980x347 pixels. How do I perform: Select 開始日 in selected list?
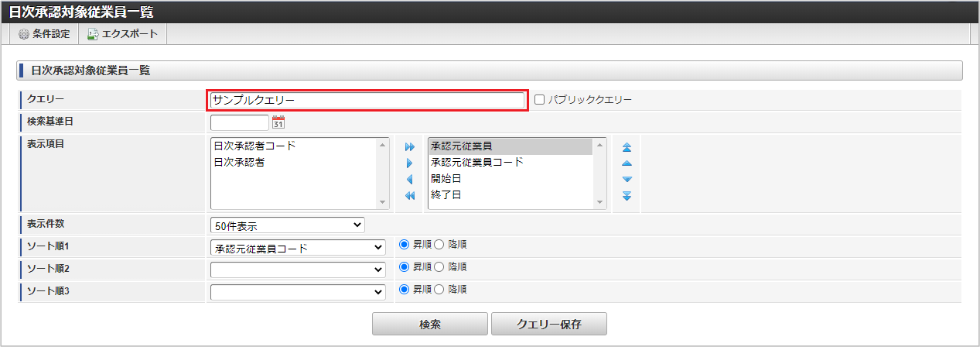coord(510,179)
